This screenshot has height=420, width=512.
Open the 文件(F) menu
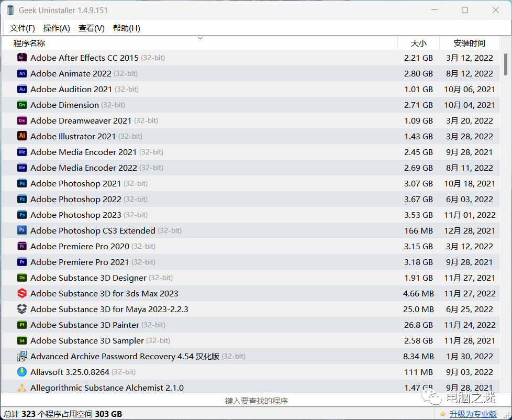[x=22, y=28]
